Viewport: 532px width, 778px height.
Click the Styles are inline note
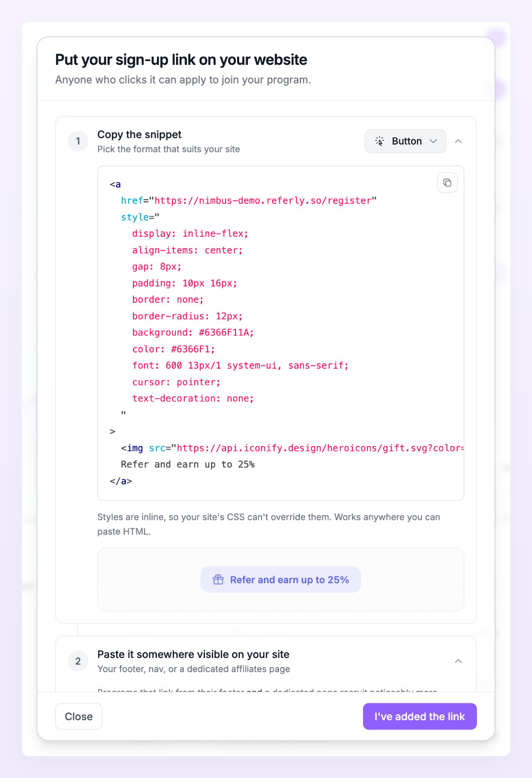(269, 524)
